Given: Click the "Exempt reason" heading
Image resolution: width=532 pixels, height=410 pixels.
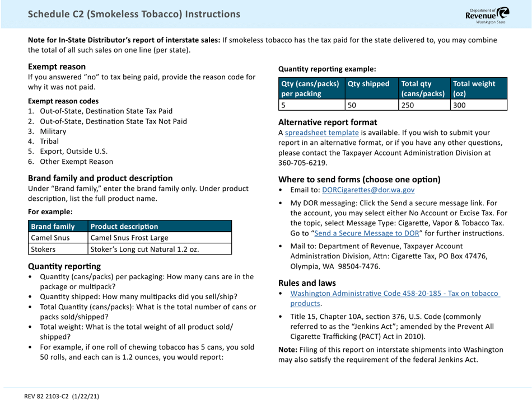Looking at the screenshot, I should coord(57,67).
